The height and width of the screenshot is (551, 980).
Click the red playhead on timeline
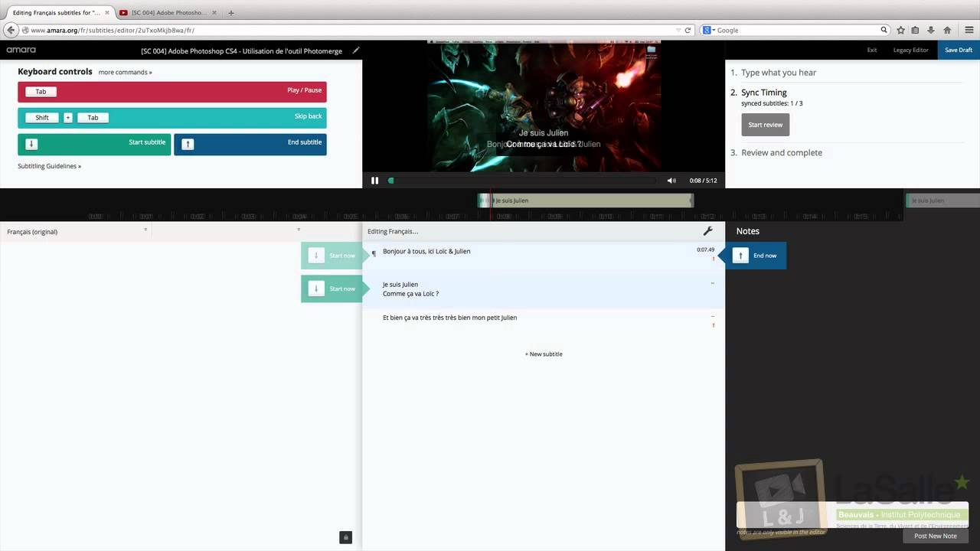point(491,205)
